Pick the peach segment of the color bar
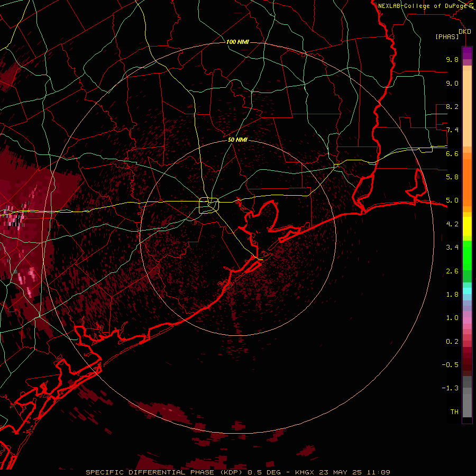The height and width of the screenshot is (476, 476). click(x=467, y=109)
